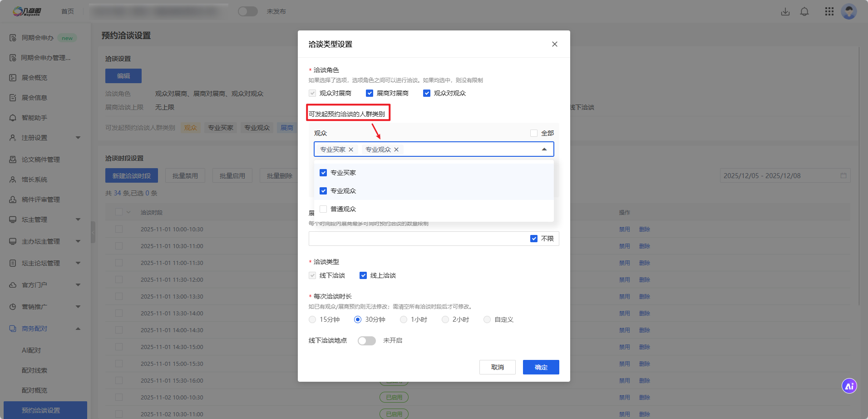Open the apps grid menu icon
868x419 pixels.
click(x=829, y=12)
